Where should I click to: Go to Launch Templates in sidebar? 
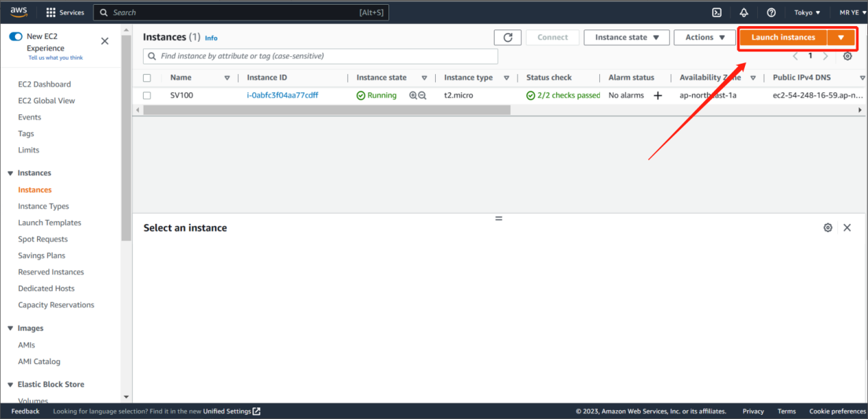click(x=49, y=223)
